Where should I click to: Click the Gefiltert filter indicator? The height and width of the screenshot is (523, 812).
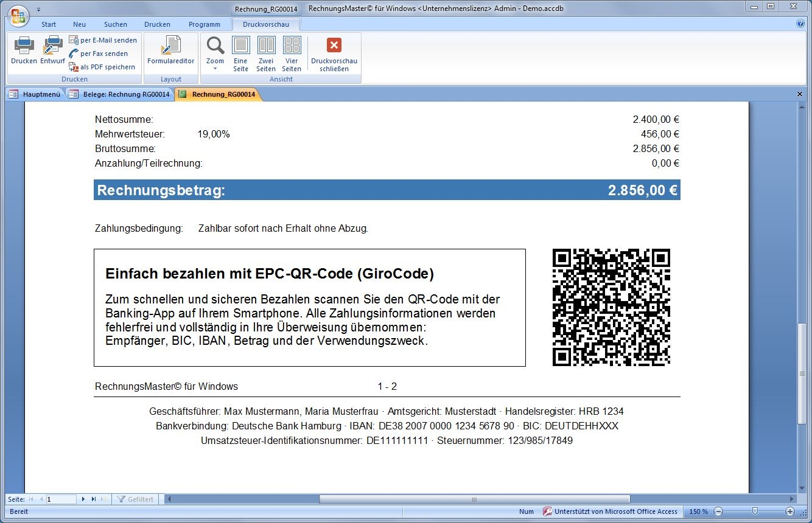136,499
